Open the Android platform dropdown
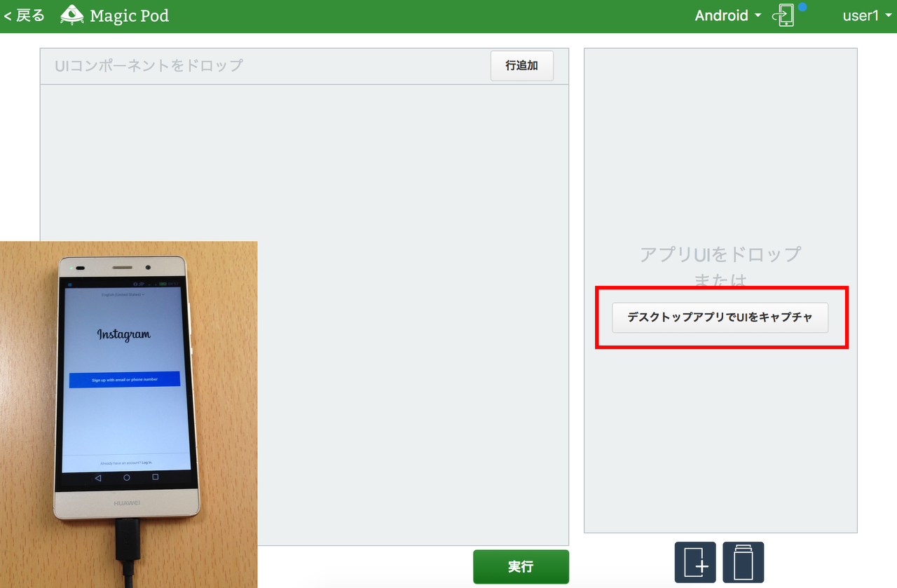 click(x=727, y=15)
